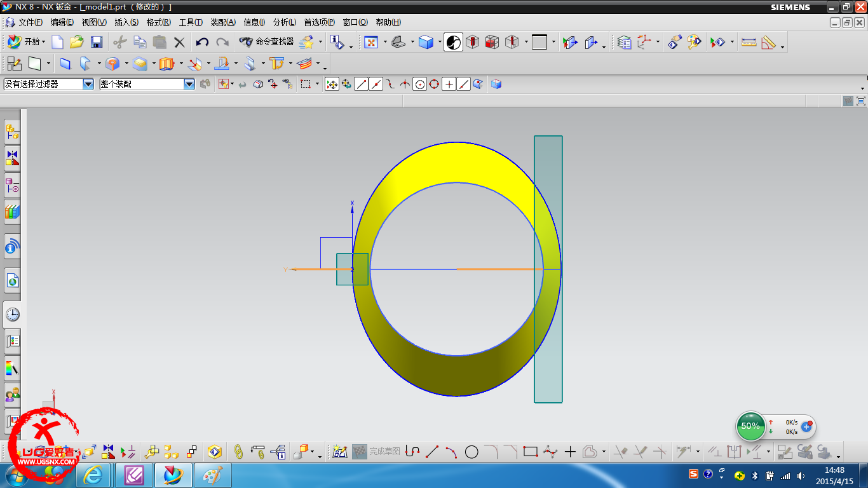868x488 pixels.
Task: Click the Delete X icon
Action: pyautogui.click(x=179, y=43)
